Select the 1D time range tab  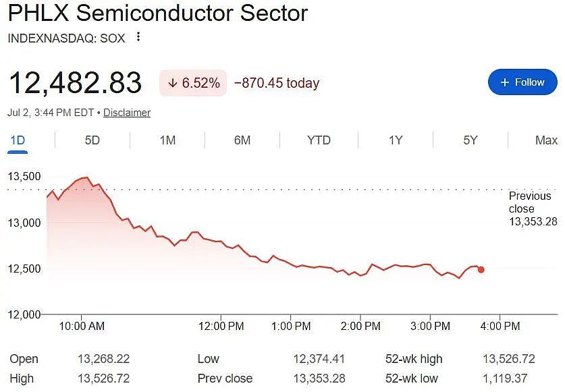[18, 140]
